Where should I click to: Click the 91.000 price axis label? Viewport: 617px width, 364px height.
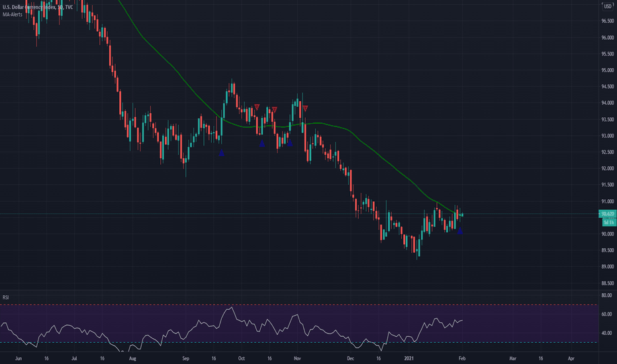click(x=607, y=201)
